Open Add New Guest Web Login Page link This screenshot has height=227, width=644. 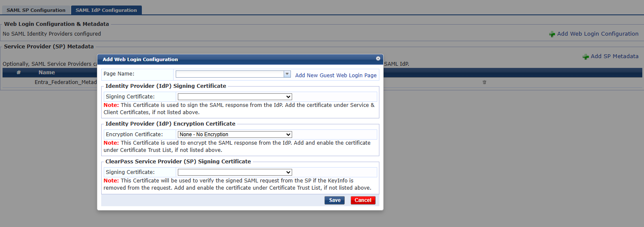336,75
